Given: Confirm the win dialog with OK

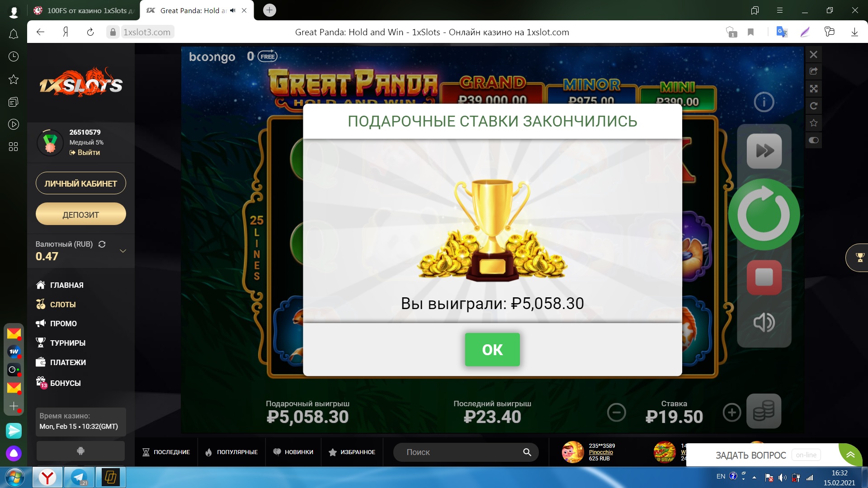Looking at the screenshot, I should click(492, 350).
